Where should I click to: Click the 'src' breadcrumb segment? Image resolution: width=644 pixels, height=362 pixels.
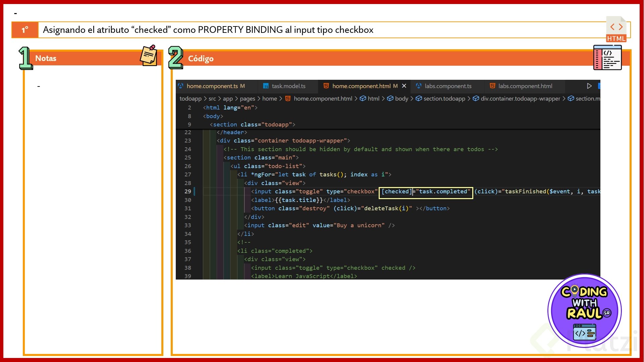tap(212, 99)
